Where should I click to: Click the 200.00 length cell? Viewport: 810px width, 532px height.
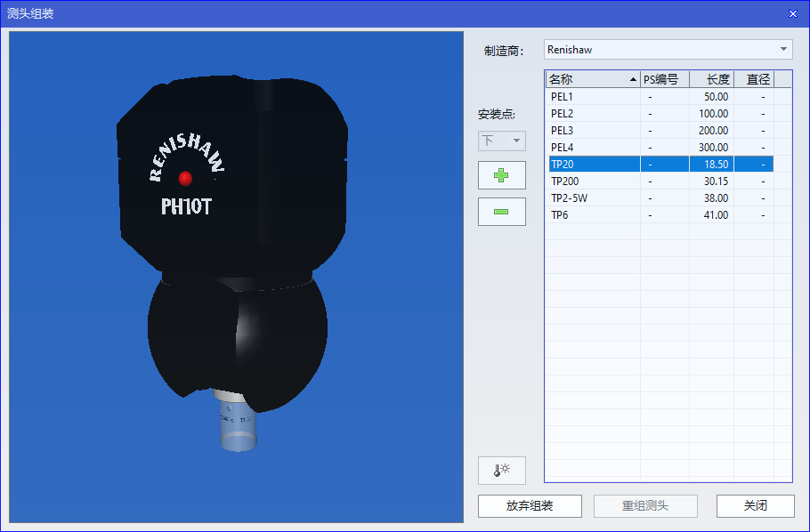point(711,131)
